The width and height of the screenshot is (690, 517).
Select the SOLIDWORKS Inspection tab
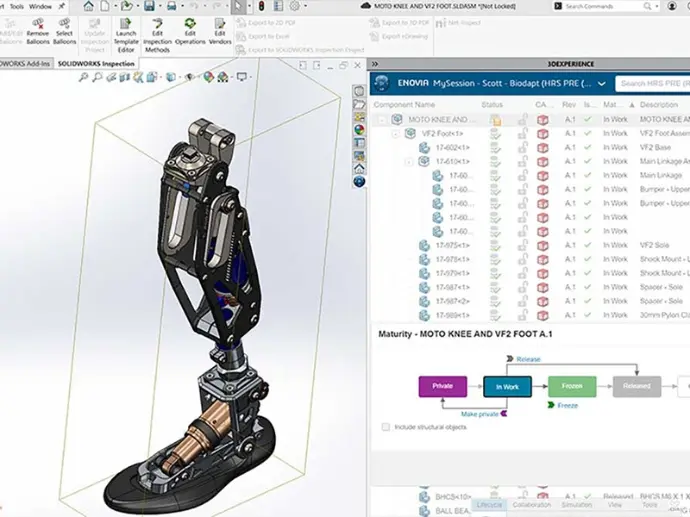coord(96,64)
